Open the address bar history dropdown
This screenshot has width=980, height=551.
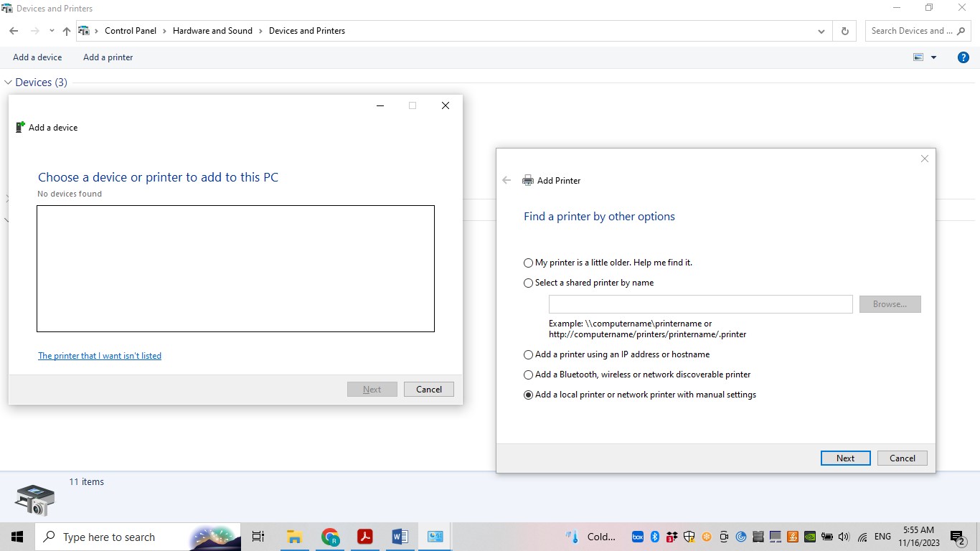point(821,31)
